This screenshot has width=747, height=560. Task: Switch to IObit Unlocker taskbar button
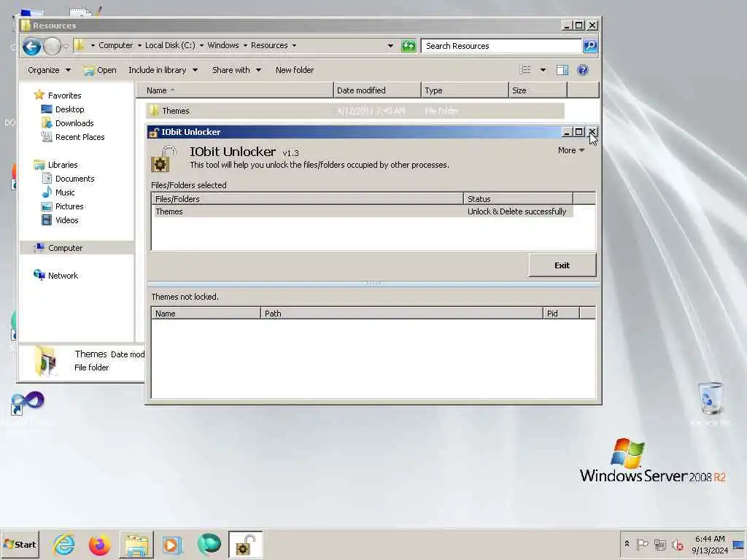[x=245, y=544]
